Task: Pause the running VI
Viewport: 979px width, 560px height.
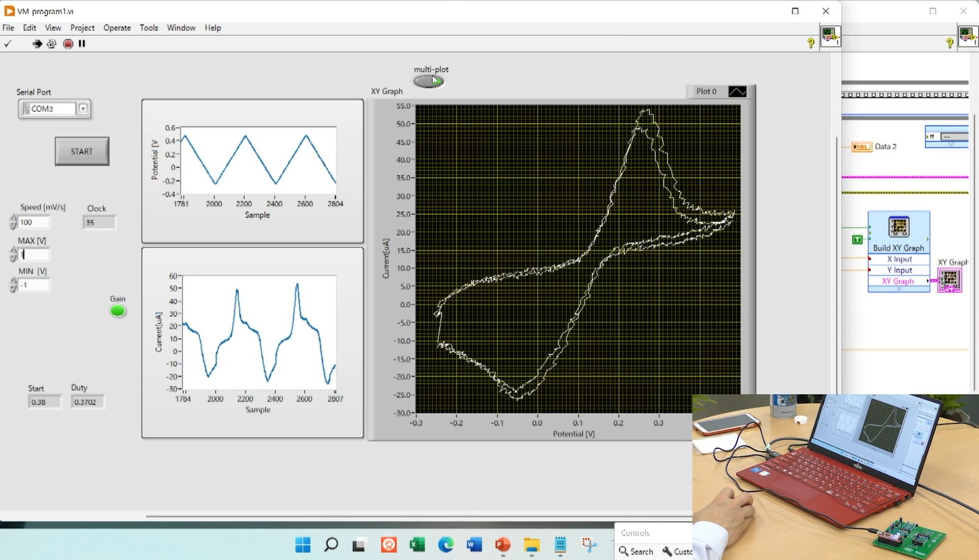Action: coord(82,44)
